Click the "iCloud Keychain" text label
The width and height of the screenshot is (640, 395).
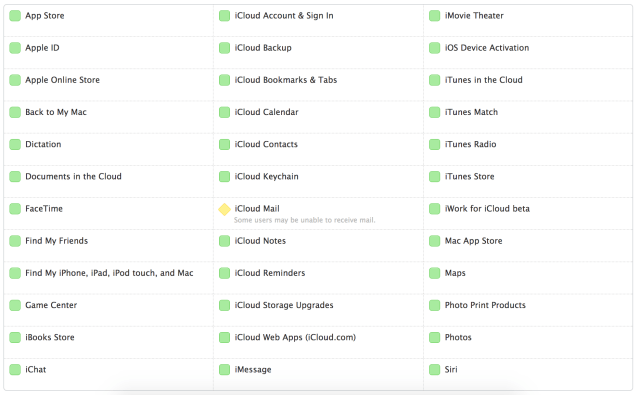[x=267, y=177]
